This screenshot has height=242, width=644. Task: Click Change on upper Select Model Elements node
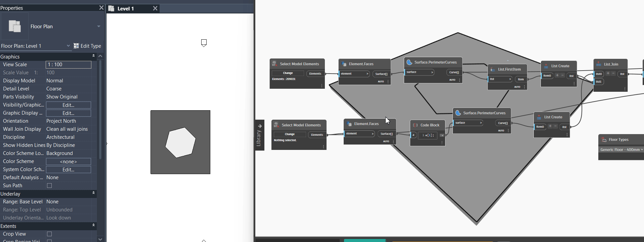(x=288, y=73)
